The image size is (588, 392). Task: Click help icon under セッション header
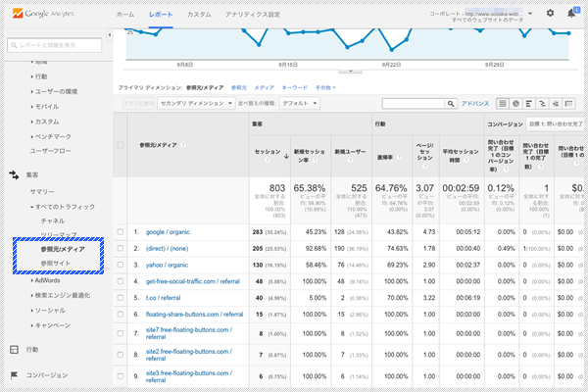268,160
